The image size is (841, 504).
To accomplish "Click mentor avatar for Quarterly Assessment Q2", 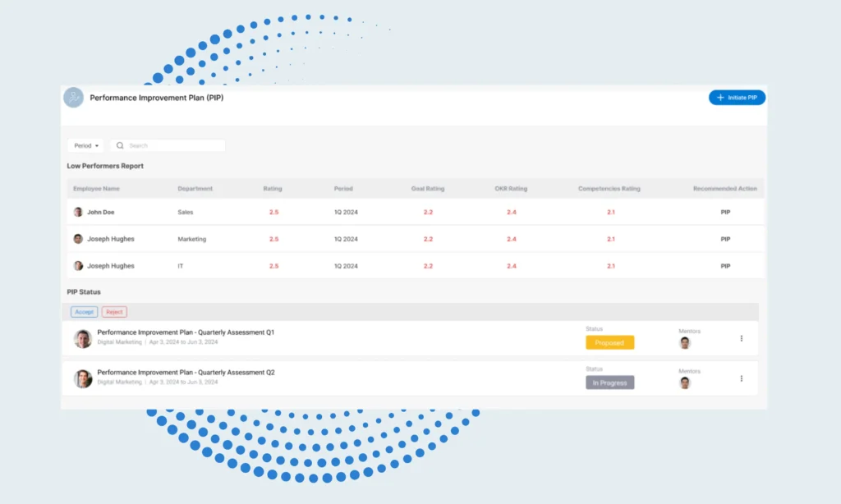I will click(x=685, y=383).
